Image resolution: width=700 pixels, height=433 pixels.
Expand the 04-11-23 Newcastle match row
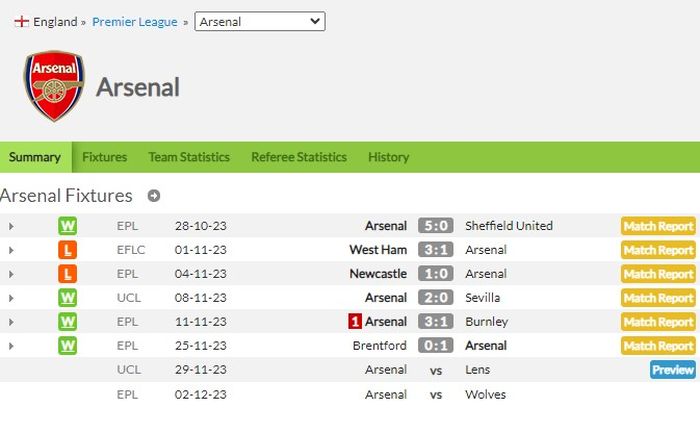click(11, 274)
